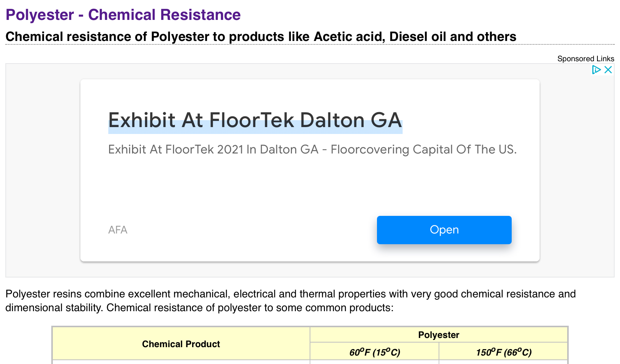The width and height of the screenshot is (620, 364).
Task: Click the 'Sponsored Links' label
Action: tap(585, 59)
